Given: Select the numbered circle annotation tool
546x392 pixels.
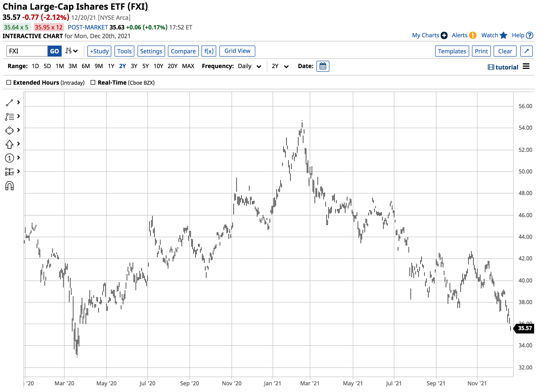Looking at the screenshot, I should point(9,158).
